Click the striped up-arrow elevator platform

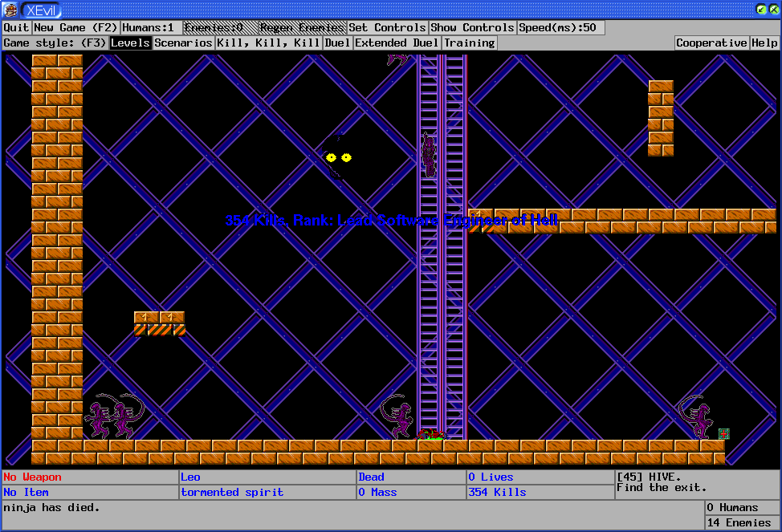point(160,323)
